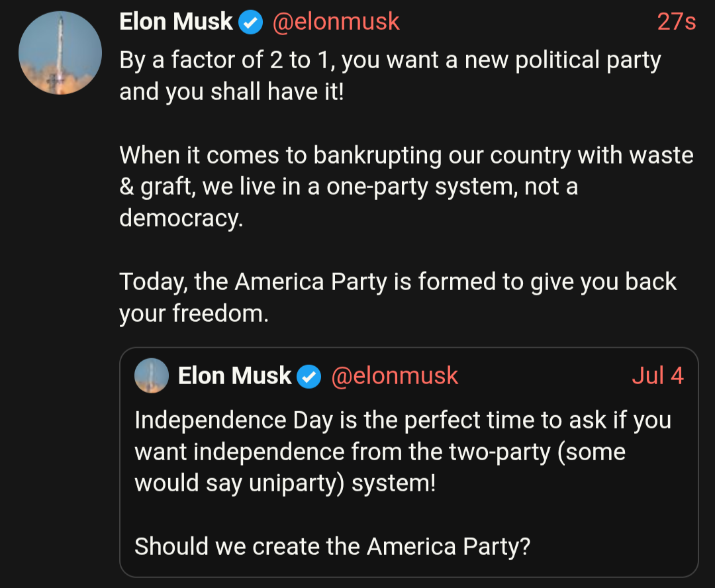Open the small rocket avatar in the quoted post
The height and width of the screenshot is (588, 715).
pyautogui.click(x=152, y=376)
